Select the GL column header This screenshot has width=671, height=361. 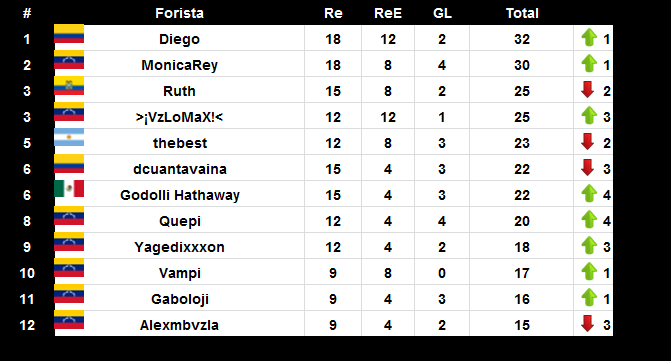click(442, 13)
